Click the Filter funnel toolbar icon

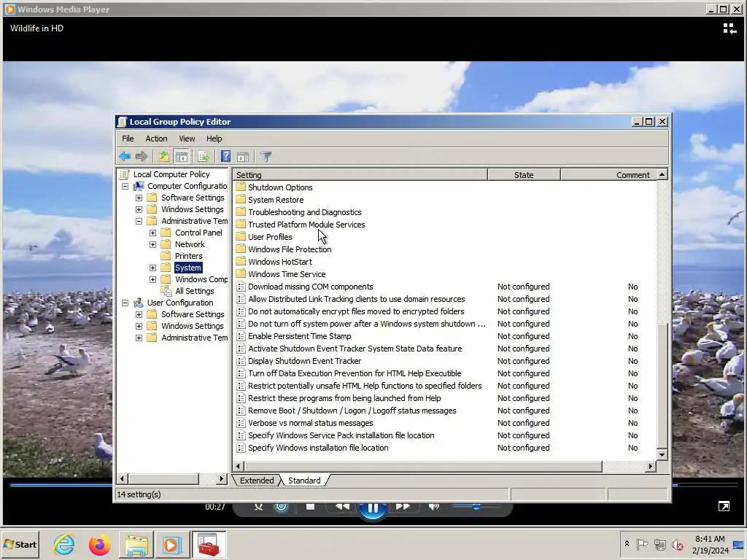(266, 156)
